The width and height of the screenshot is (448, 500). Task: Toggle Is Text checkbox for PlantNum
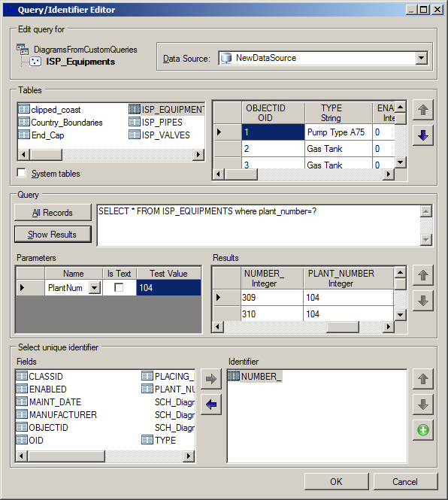click(x=119, y=287)
